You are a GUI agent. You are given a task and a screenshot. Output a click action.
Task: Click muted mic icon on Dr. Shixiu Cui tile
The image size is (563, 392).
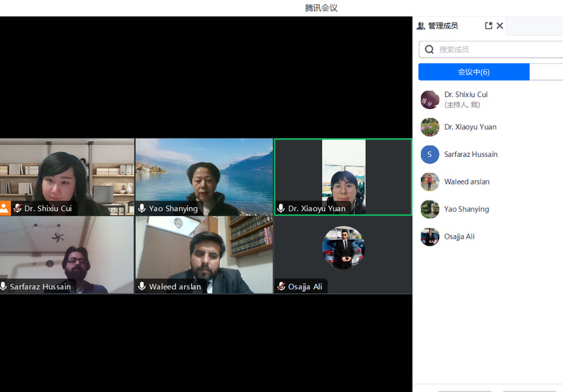(17, 208)
